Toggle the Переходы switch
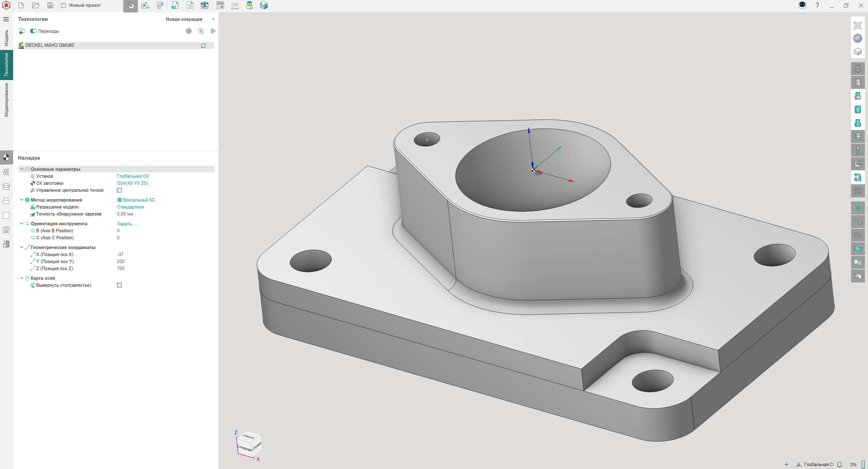This screenshot has height=469, width=868. [33, 31]
